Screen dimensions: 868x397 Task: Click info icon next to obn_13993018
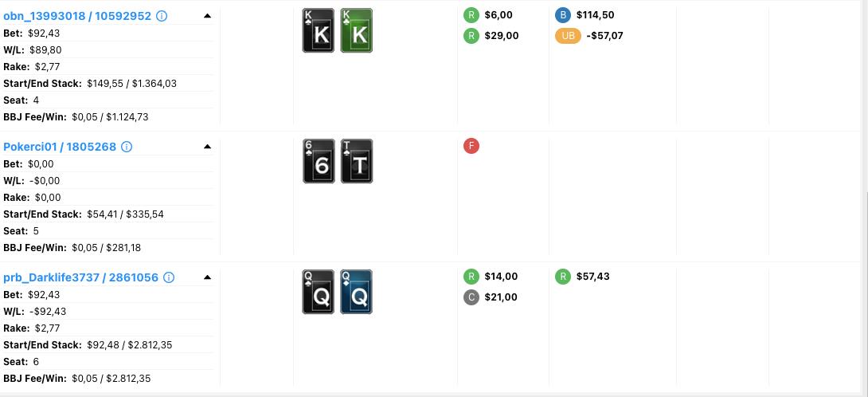point(162,16)
